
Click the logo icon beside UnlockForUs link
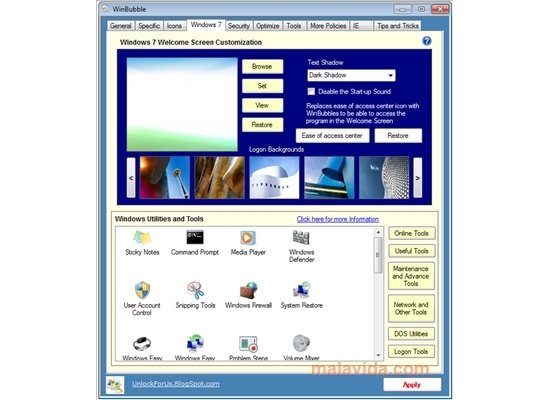coord(115,385)
